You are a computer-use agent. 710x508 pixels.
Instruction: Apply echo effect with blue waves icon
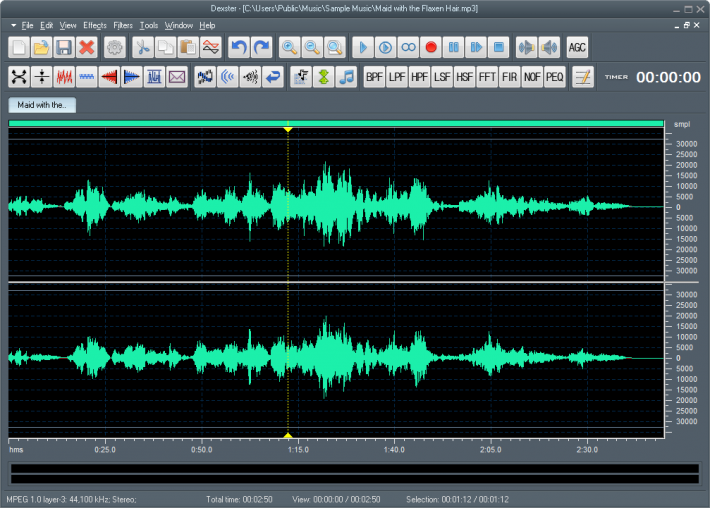[x=228, y=77]
